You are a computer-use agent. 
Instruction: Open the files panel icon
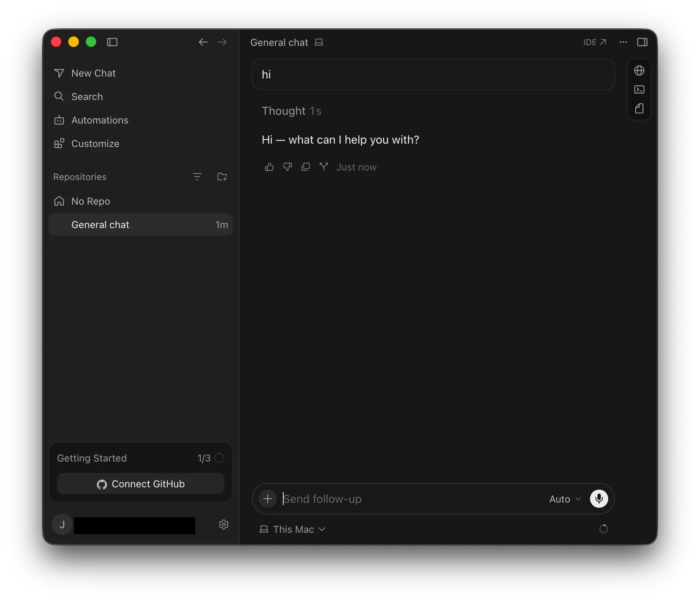pos(639,109)
